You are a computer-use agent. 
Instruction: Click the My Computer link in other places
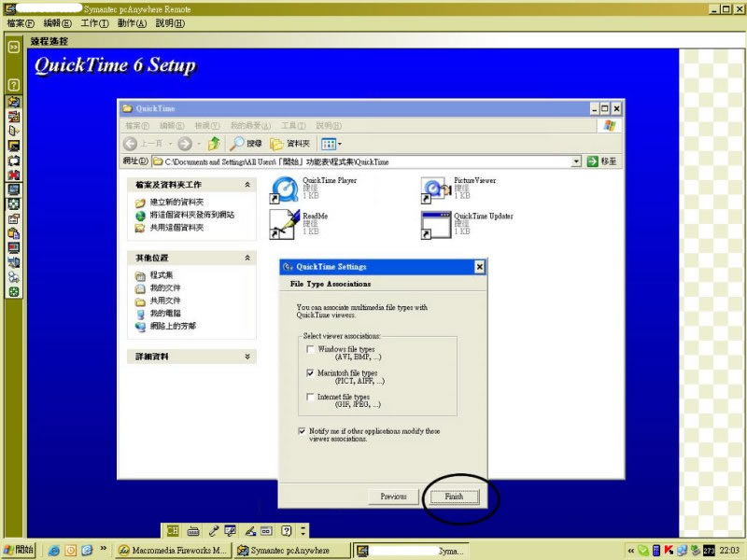coord(165,313)
